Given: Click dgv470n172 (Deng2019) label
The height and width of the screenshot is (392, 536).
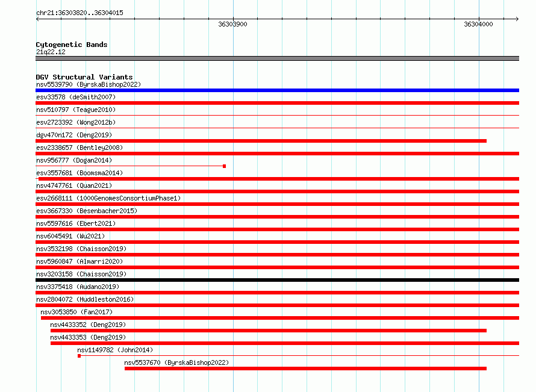Looking at the screenshot, I should click(x=74, y=135).
